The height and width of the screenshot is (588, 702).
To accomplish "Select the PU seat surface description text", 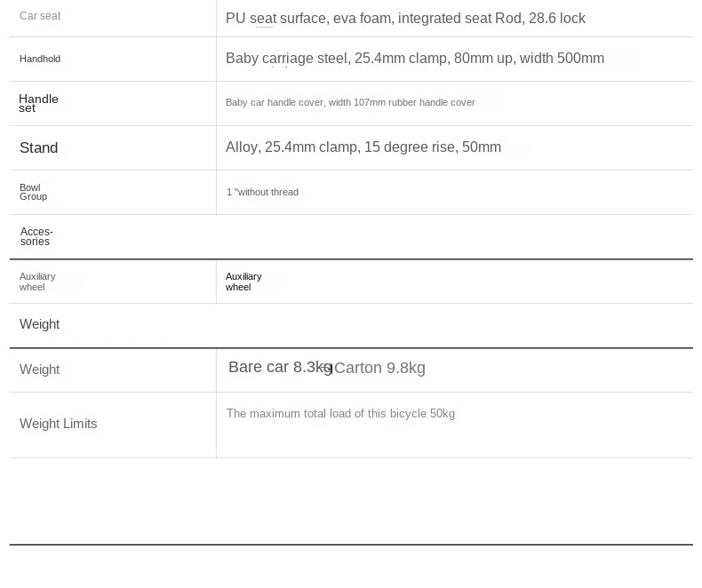I will (x=405, y=19).
